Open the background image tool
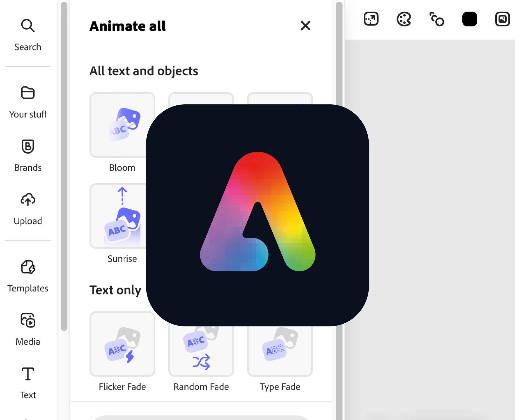The width and height of the screenshot is (515, 420). (x=502, y=19)
